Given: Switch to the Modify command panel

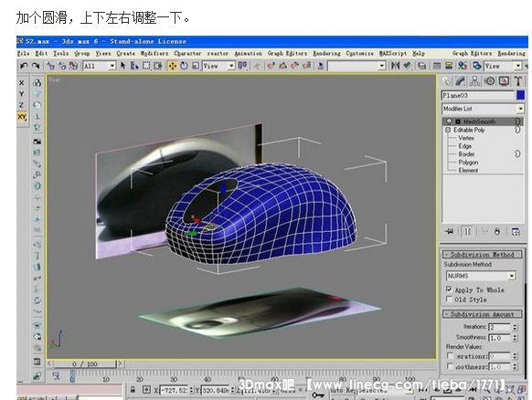Looking at the screenshot, I should [461, 81].
